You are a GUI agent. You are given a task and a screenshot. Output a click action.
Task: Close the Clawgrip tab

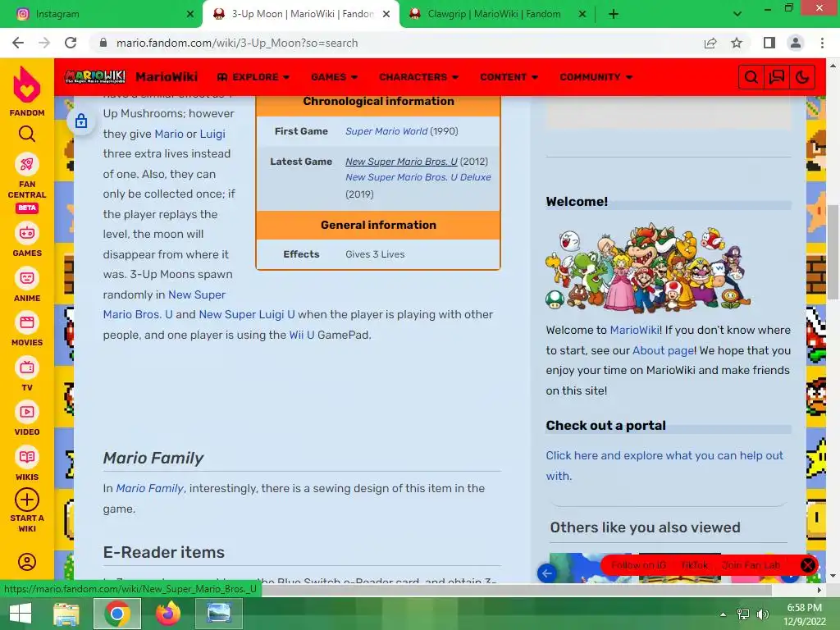coord(582,14)
